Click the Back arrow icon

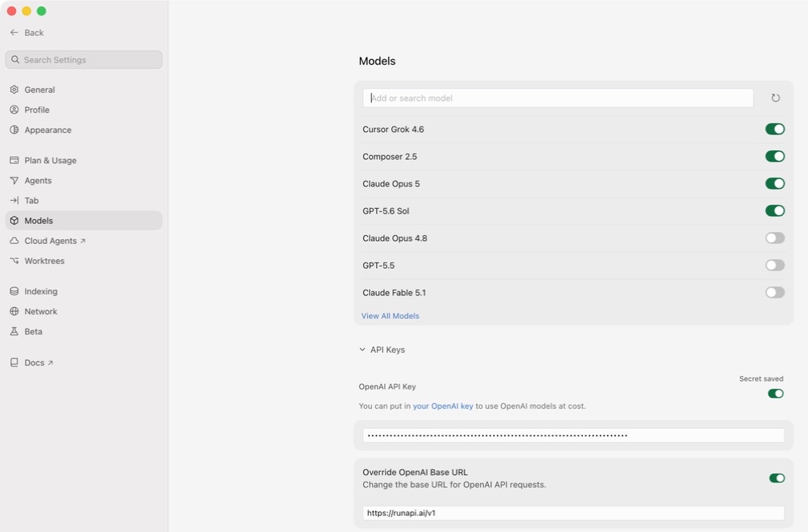pos(14,33)
